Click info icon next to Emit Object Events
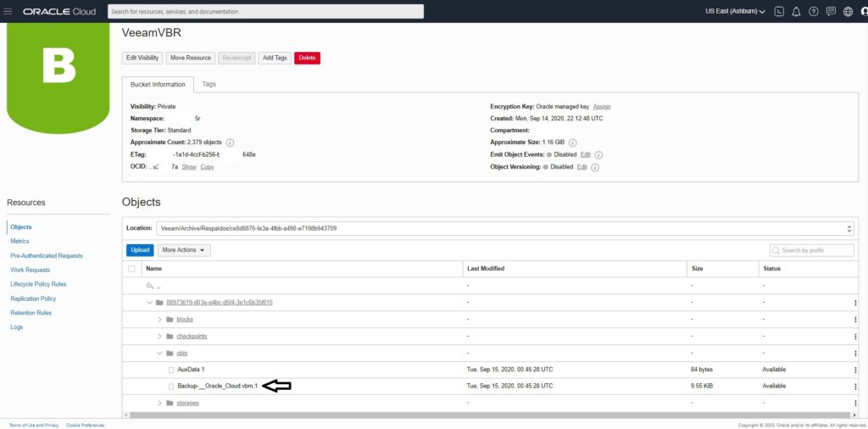 (598, 155)
